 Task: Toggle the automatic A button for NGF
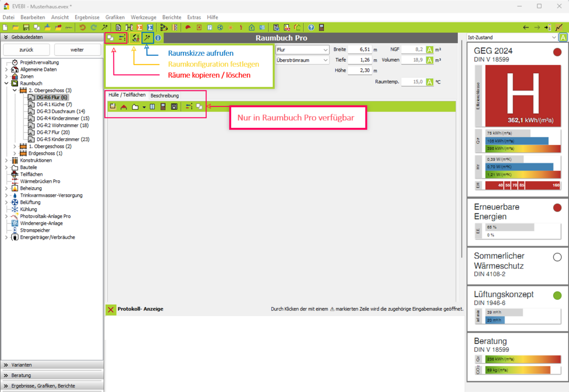click(x=430, y=49)
